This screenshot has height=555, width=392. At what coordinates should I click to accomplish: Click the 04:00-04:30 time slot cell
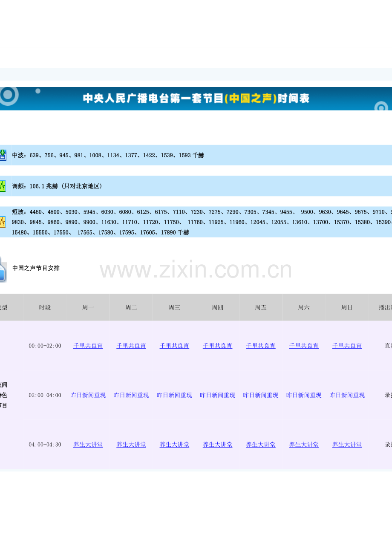(45, 445)
